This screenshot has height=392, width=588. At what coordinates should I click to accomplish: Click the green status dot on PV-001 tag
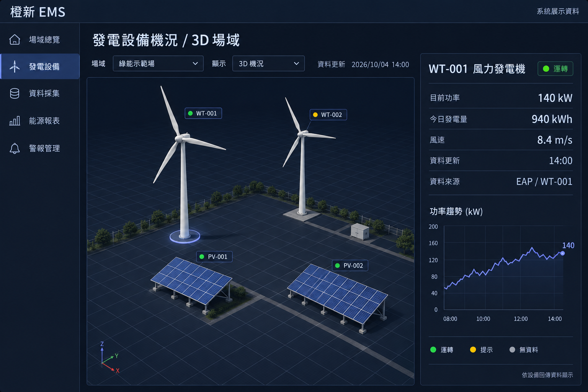tap(202, 256)
